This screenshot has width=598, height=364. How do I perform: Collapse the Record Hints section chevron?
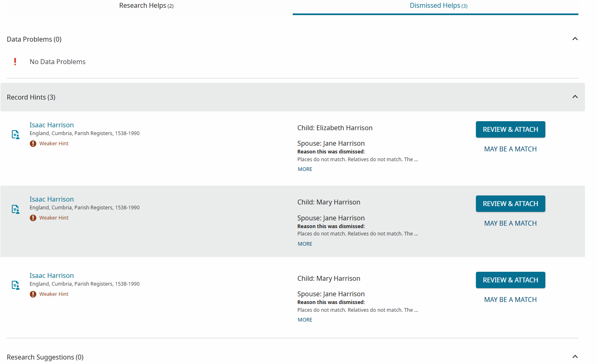coord(575,97)
